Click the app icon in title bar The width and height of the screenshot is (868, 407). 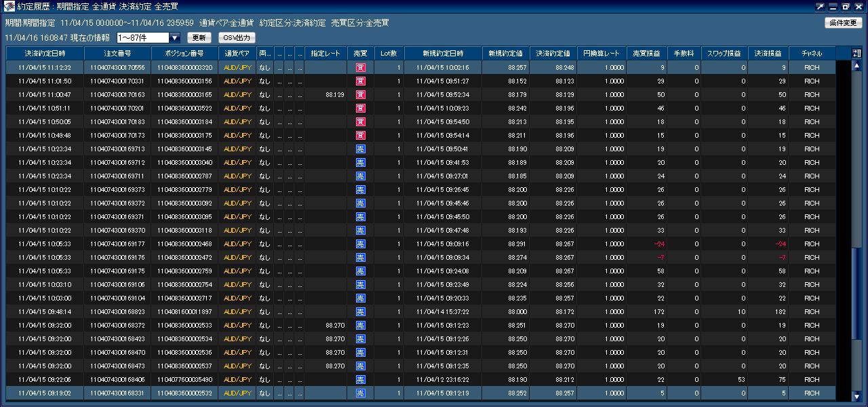(x=9, y=7)
